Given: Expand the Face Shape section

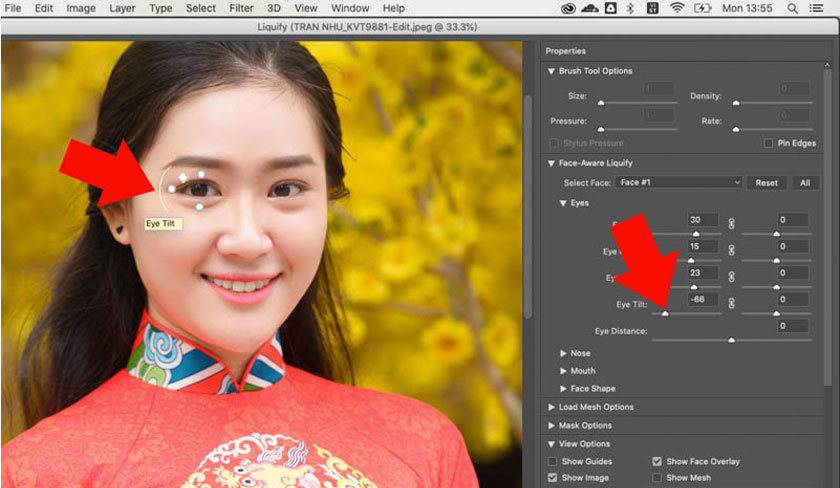Looking at the screenshot, I should [x=563, y=388].
